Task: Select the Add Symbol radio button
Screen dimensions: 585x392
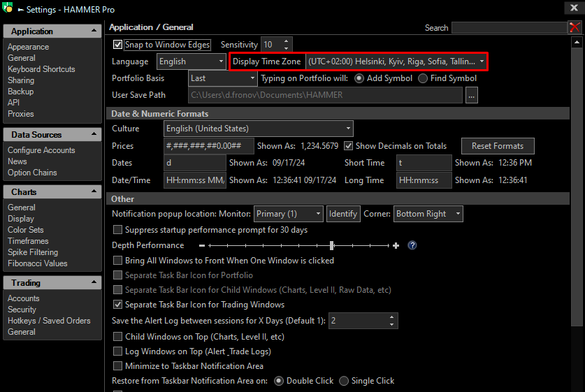Action: [359, 78]
